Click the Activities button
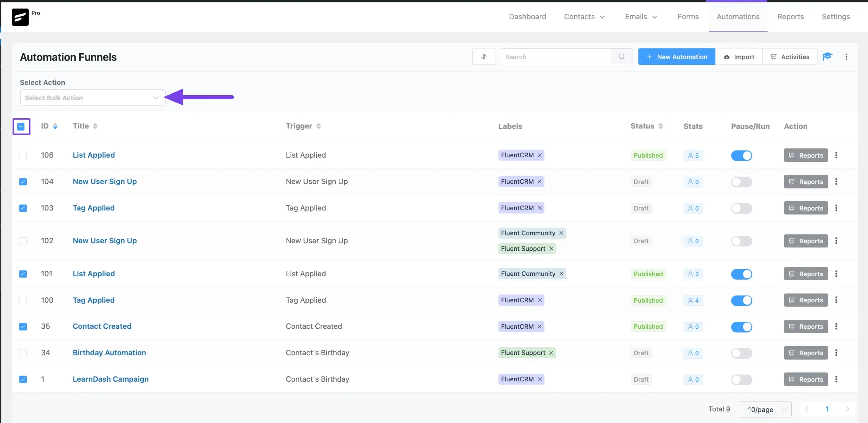 (790, 57)
